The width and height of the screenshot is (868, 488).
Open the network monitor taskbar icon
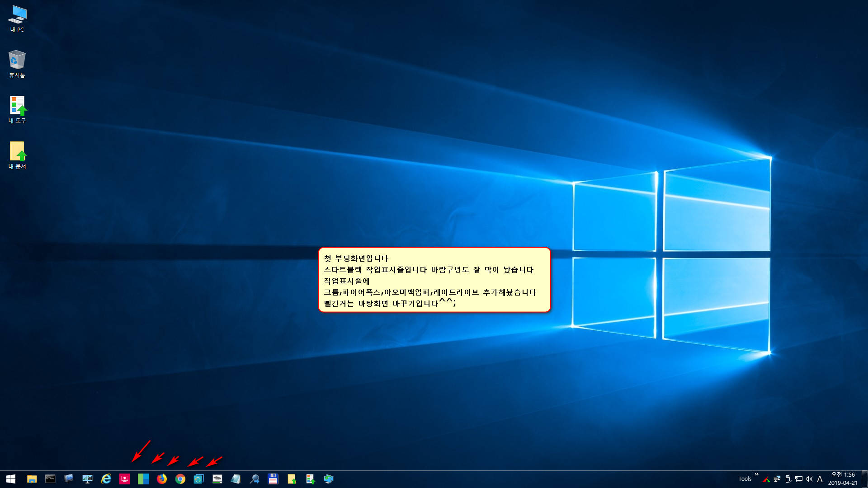point(87,479)
